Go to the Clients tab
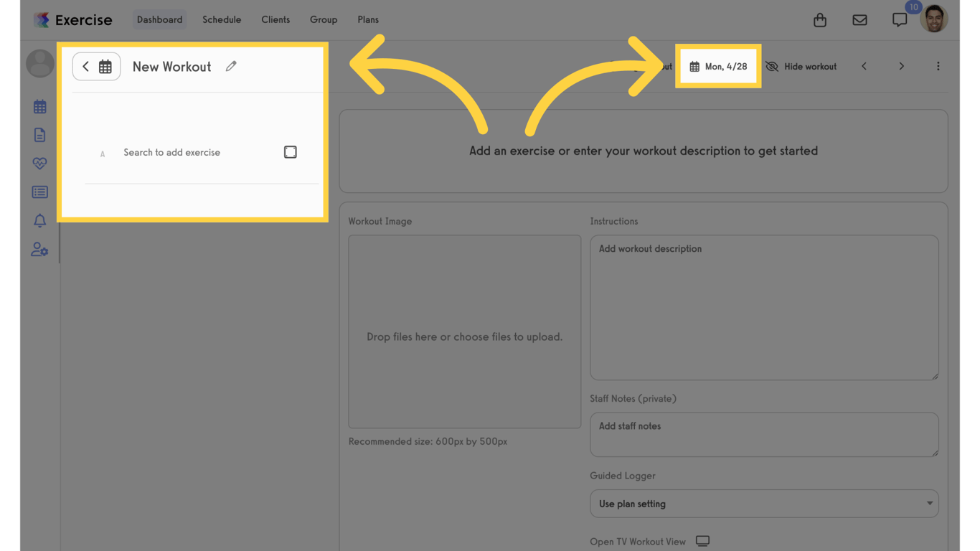The height and width of the screenshot is (551, 980). pyautogui.click(x=275, y=20)
